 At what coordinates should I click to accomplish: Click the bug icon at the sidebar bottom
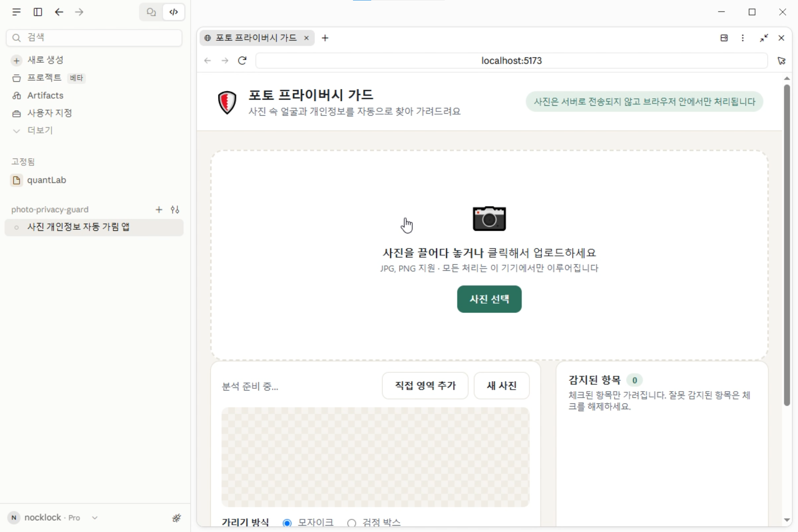pos(176,518)
